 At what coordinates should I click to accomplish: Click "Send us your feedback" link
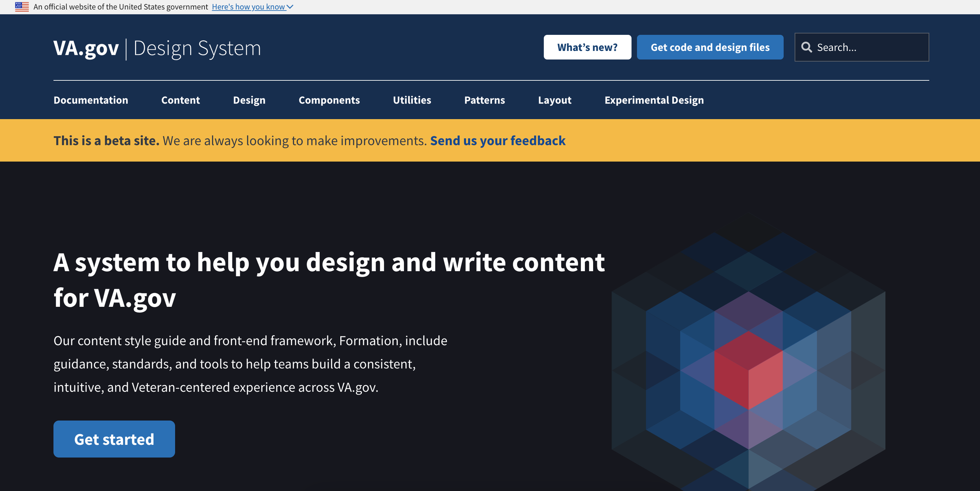point(497,141)
